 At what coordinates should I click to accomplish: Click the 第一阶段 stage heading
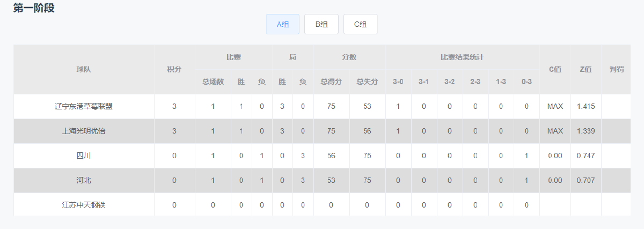34,8
